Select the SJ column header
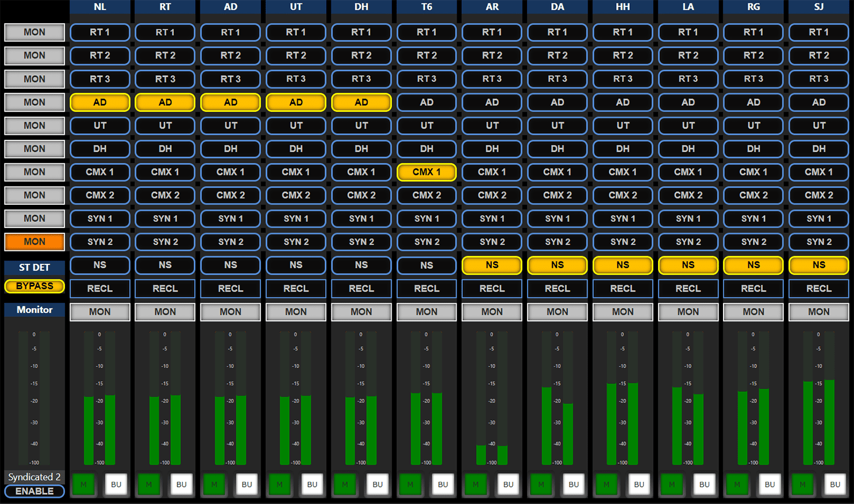854x504 pixels. (x=819, y=7)
